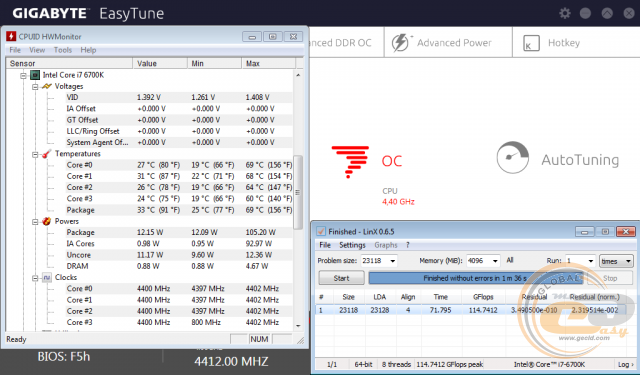Click the Max column header
The width and height of the screenshot is (640, 375).
point(268,63)
